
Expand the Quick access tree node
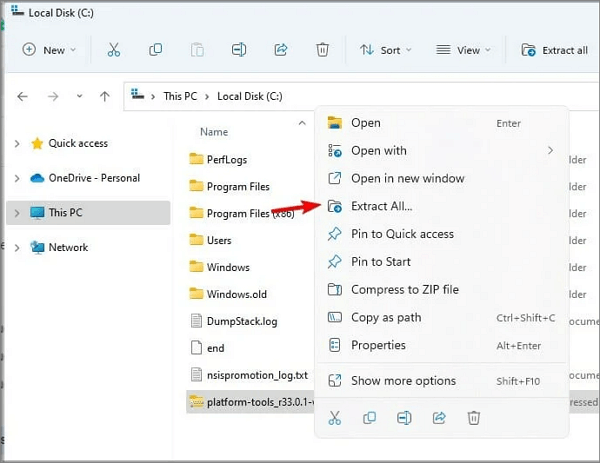(x=17, y=143)
